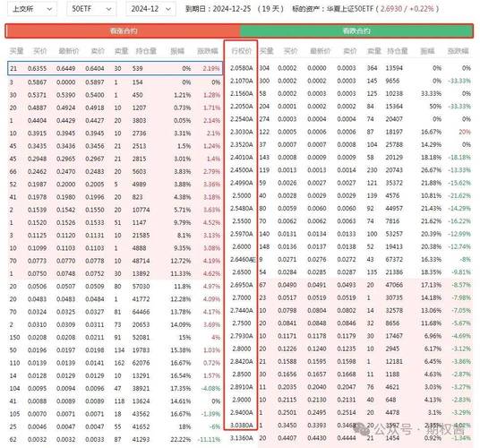
Task: Click the put-side 最新价 column header
Action: point(321,51)
